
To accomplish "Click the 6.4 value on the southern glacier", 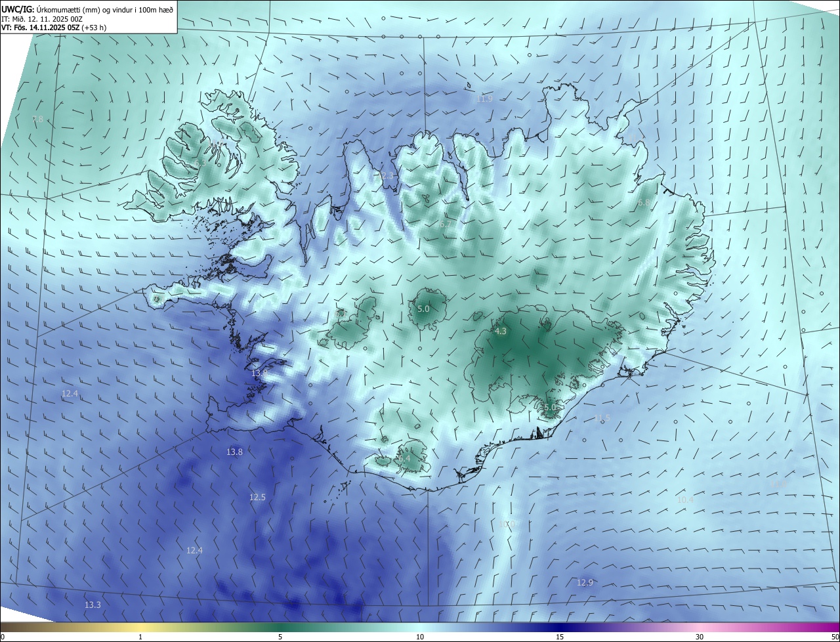I will tap(404, 458).
